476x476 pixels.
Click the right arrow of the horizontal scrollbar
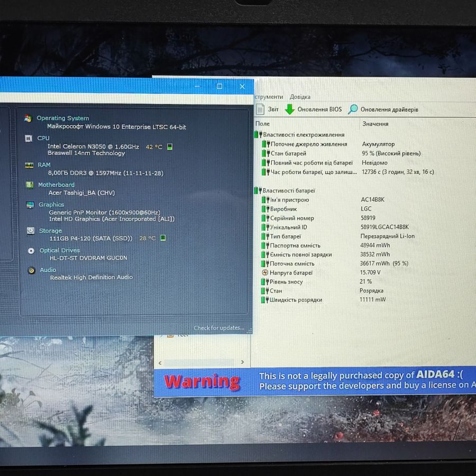click(242, 362)
